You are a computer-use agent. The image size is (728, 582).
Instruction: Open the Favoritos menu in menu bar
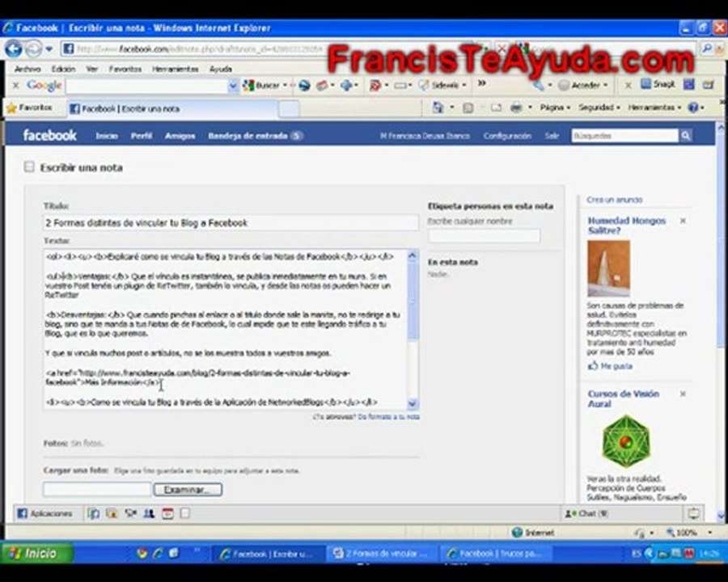125,69
